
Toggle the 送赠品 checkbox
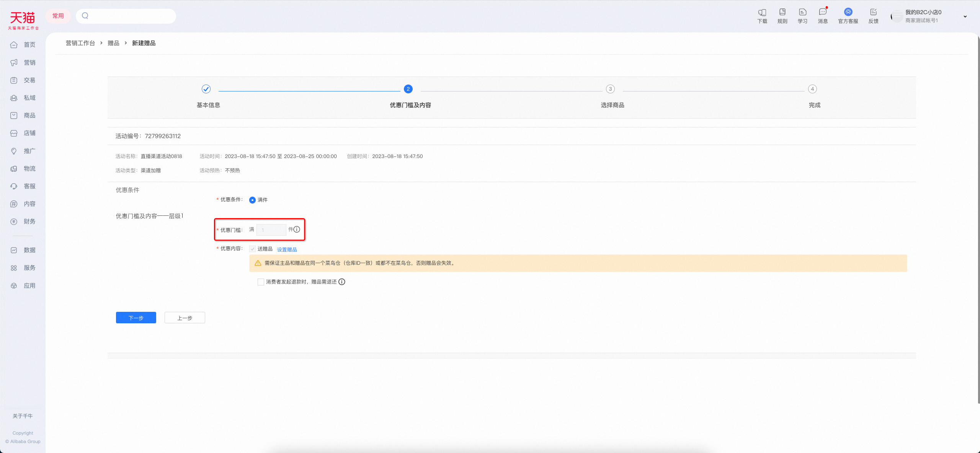pos(253,249)
